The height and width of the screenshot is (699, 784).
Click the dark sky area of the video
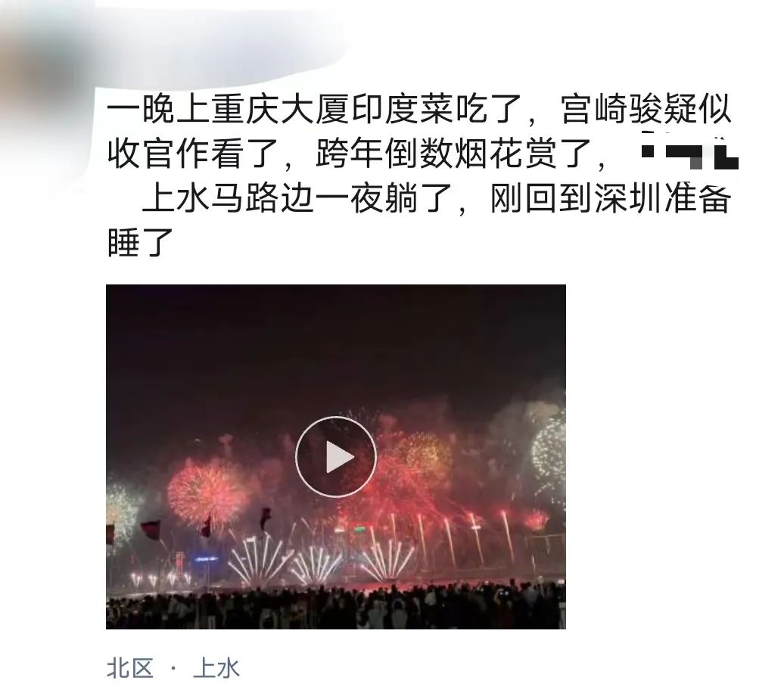335,350
